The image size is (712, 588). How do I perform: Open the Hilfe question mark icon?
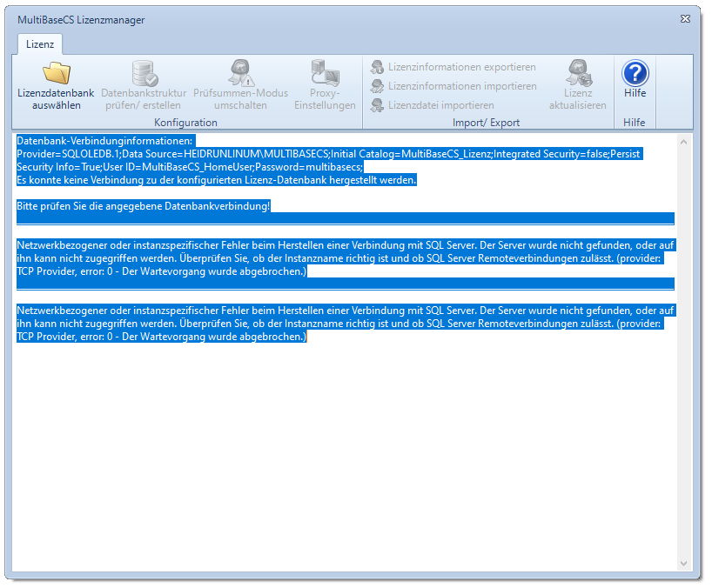(635, 73)
